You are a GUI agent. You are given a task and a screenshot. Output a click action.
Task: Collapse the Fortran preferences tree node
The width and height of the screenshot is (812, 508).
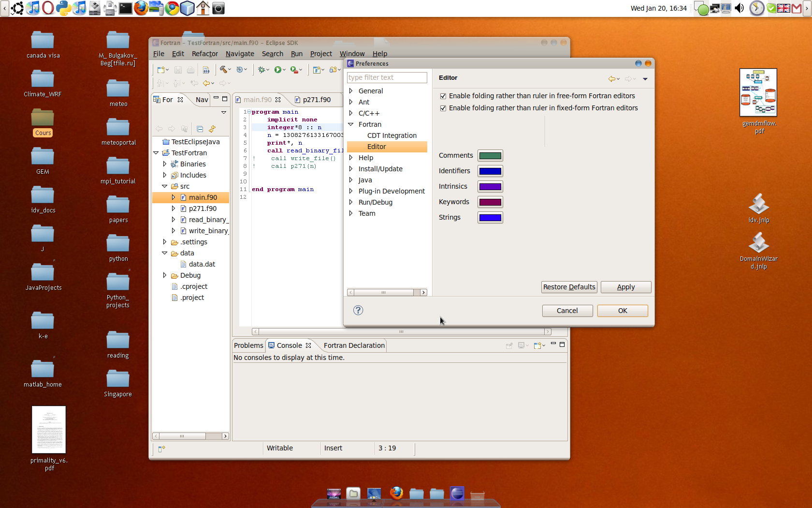(x=351, y=124)
